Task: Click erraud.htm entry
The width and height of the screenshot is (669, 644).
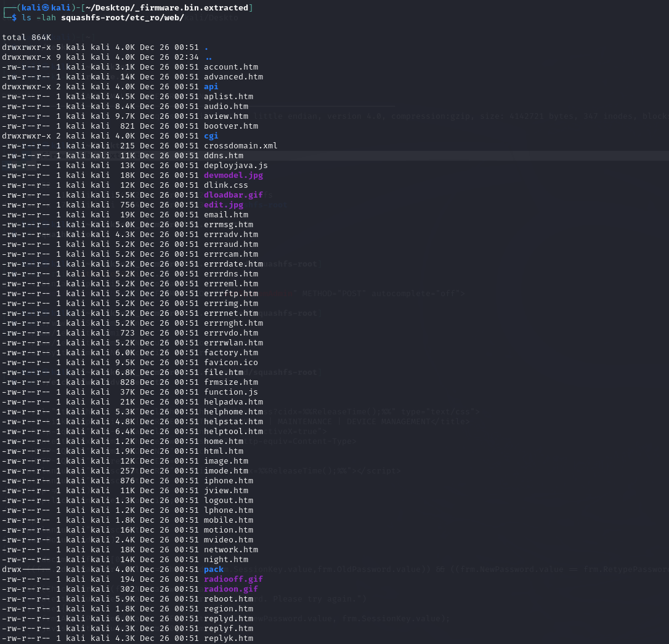Action: pos(231,244)
